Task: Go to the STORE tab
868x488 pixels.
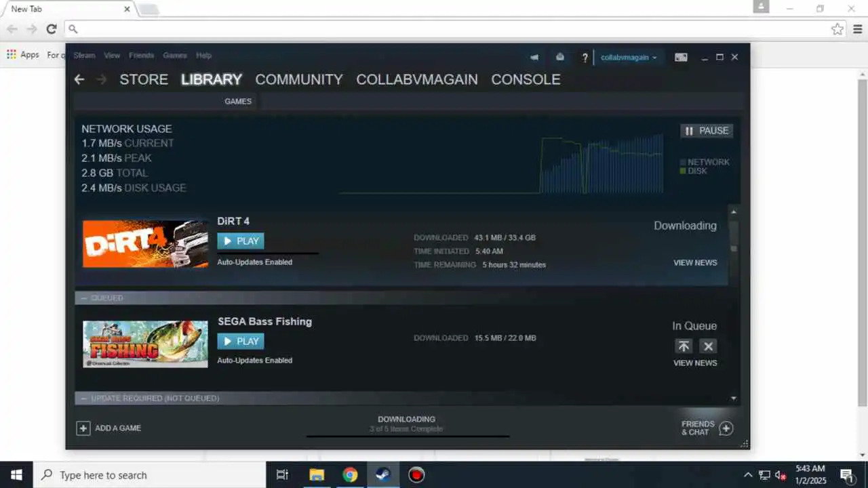Action: pyautogui.click(x=144, y=79)
